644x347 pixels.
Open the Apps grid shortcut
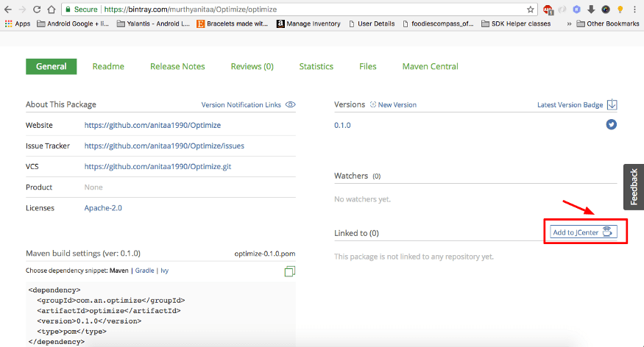pyautogui.click(x=17, y=24)
